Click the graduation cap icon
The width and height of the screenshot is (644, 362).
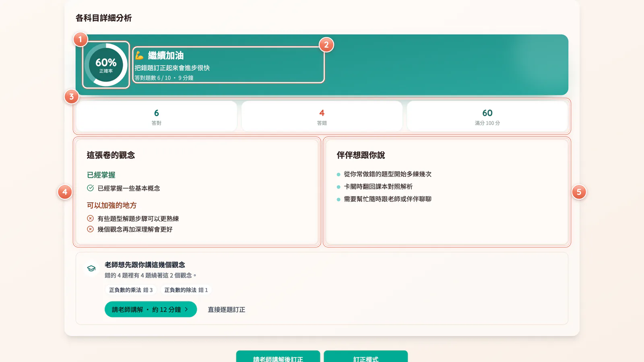[x=91, y=268]
